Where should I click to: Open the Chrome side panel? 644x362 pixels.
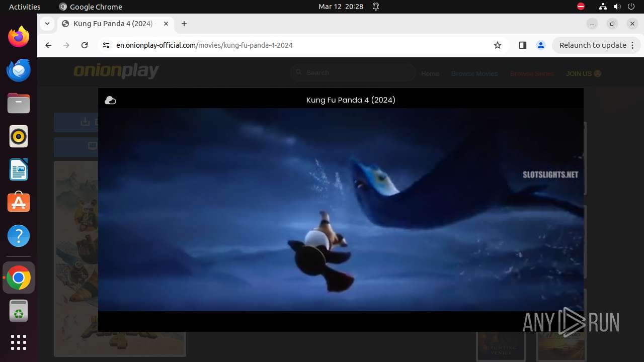522,45
